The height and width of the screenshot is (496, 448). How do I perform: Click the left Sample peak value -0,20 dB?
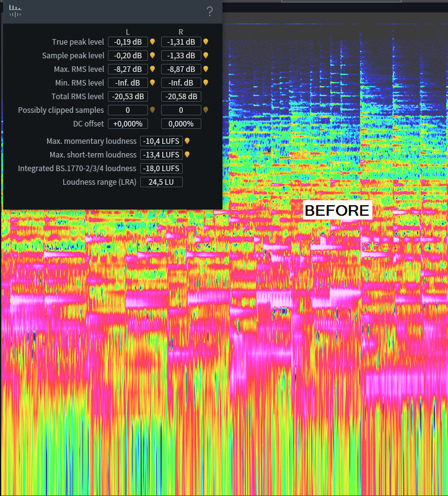click(x=128, y=55)
